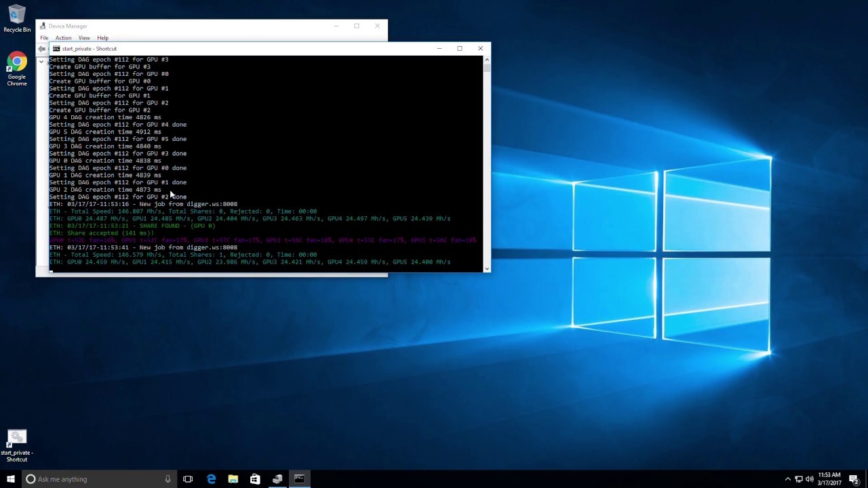Click the 'GPU 0 DAG creation time 4838 ms' line
The height and width of the screenshot is (488, 868).
(105, 161)
